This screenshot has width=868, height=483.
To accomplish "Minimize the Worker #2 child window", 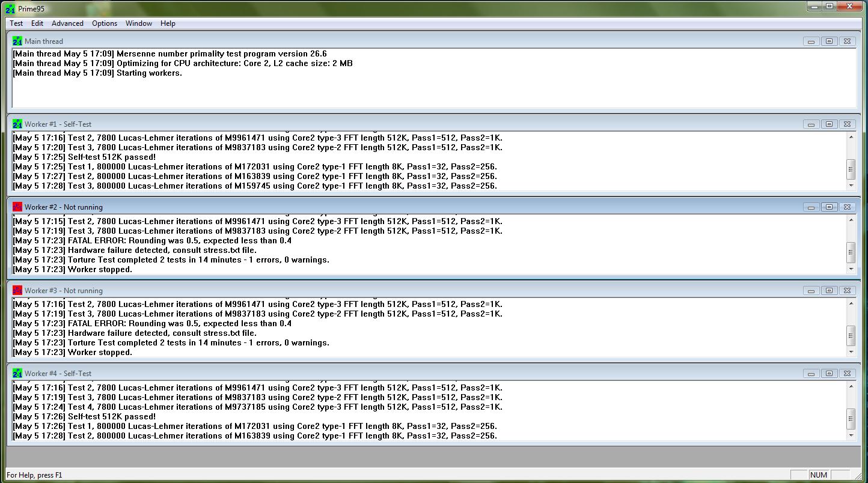I will (811, 207).
